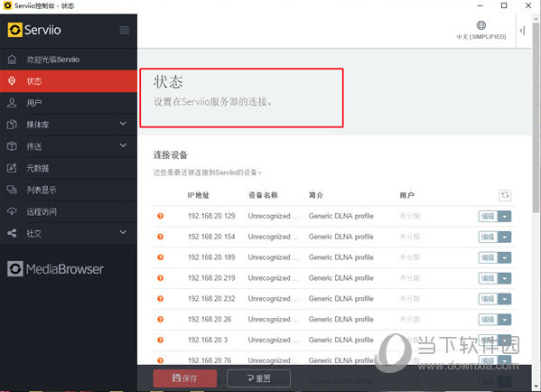Expand the 传送 sidebar section
541x392 pixels.
[123, 145]
